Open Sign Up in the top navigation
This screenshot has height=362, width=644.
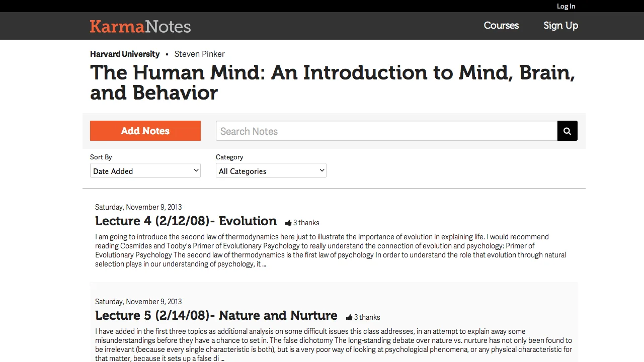560,26
